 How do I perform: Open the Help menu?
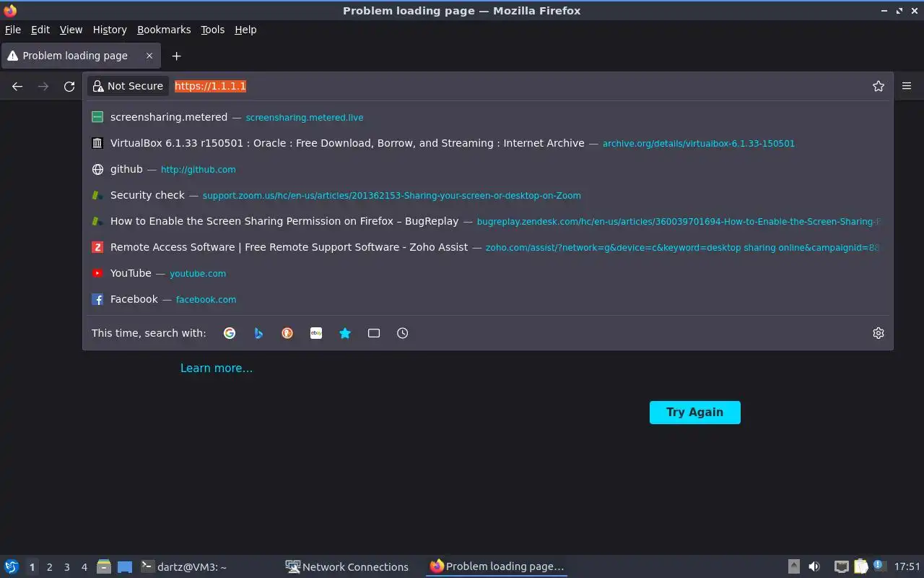(245, 30)
